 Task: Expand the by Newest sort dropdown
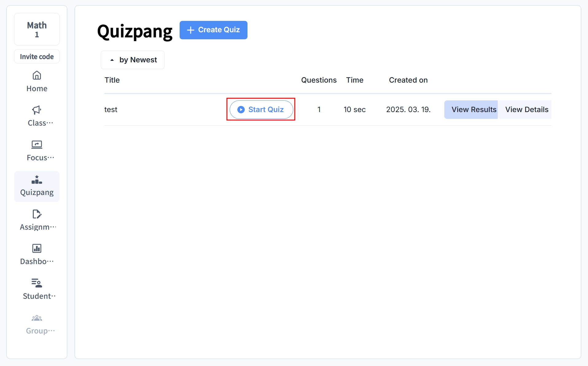point(133,60)
